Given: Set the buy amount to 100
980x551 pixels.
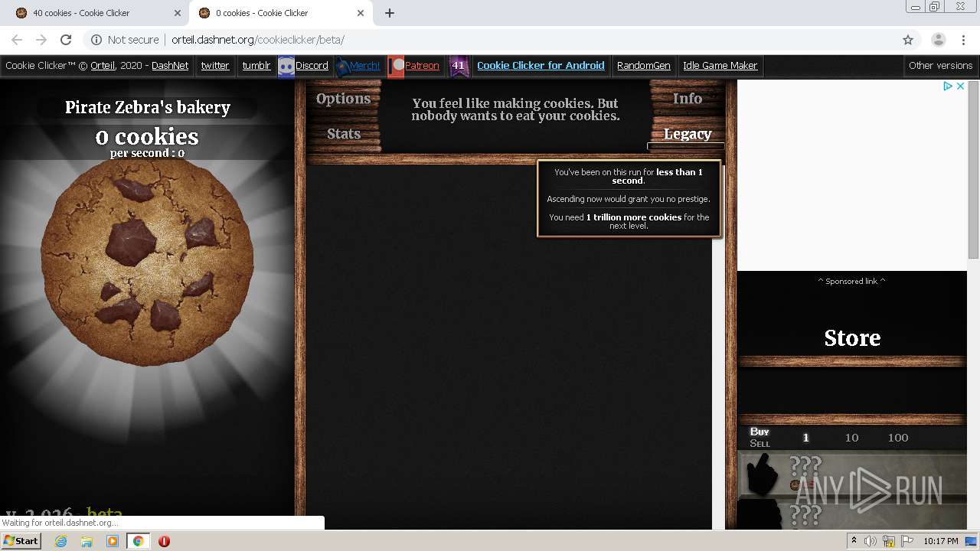Looking at the screenshot, I should pos(898,438).
